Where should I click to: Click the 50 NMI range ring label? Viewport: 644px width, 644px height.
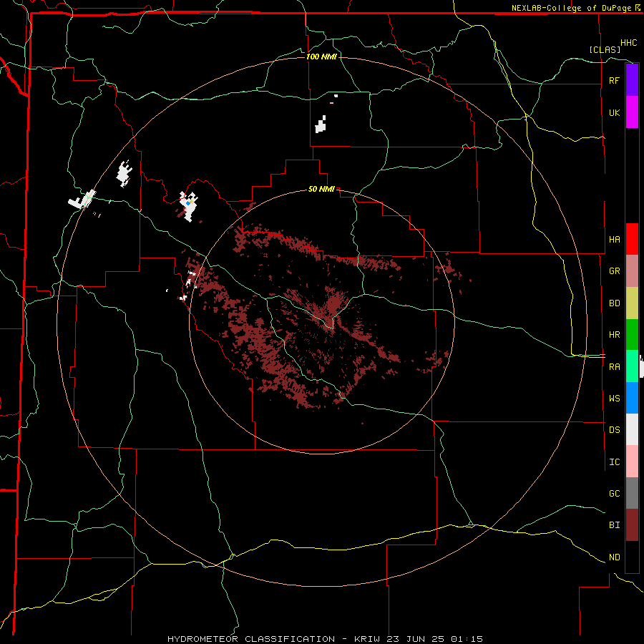tap(321, 189)
